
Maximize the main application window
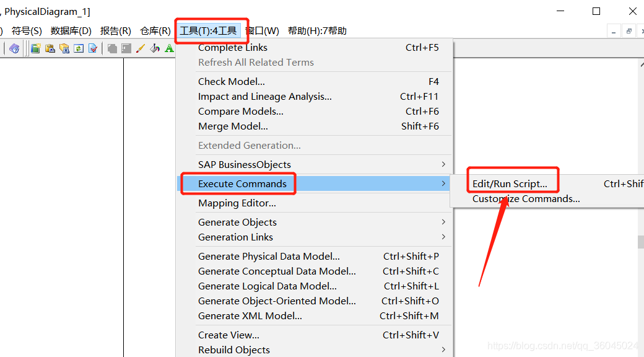pyautogui.click(x=596, y=11)
